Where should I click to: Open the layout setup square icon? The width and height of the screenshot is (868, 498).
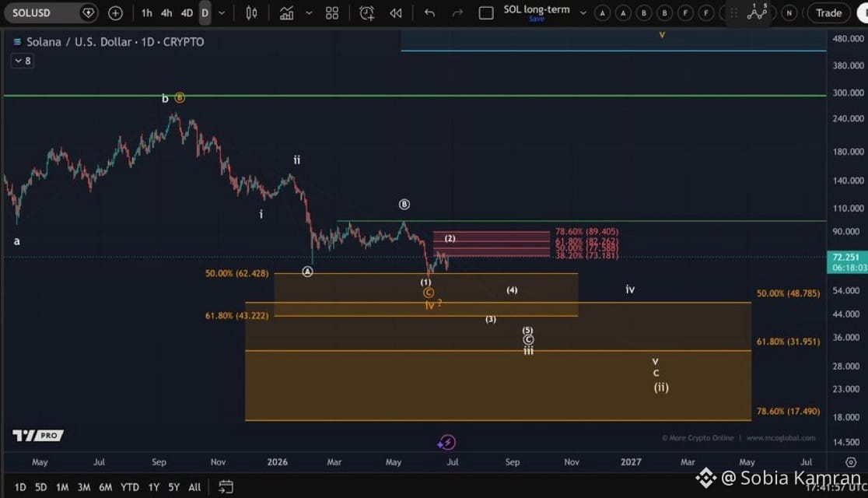coord(485,12)
